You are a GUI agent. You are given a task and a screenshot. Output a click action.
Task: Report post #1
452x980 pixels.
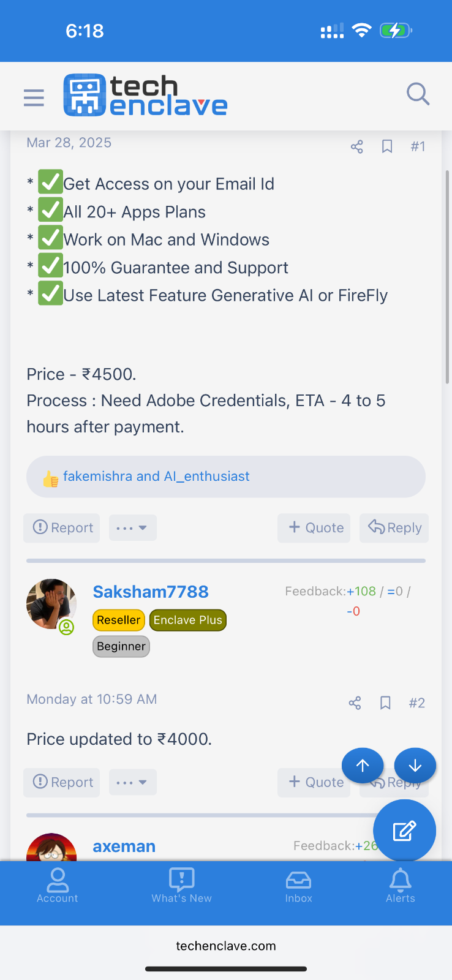(62, 528)
